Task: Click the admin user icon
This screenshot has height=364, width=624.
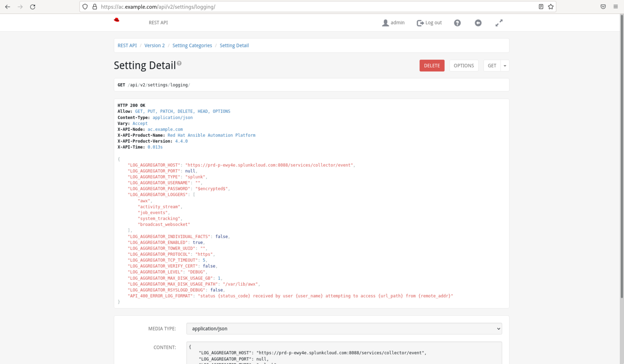Action: (x=386, y=23)
